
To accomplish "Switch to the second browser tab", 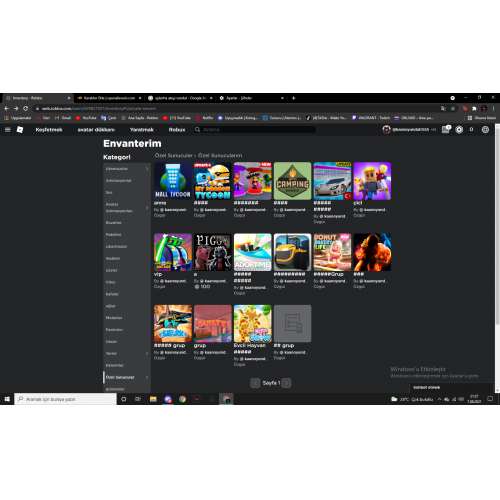I will coord(109,98).
